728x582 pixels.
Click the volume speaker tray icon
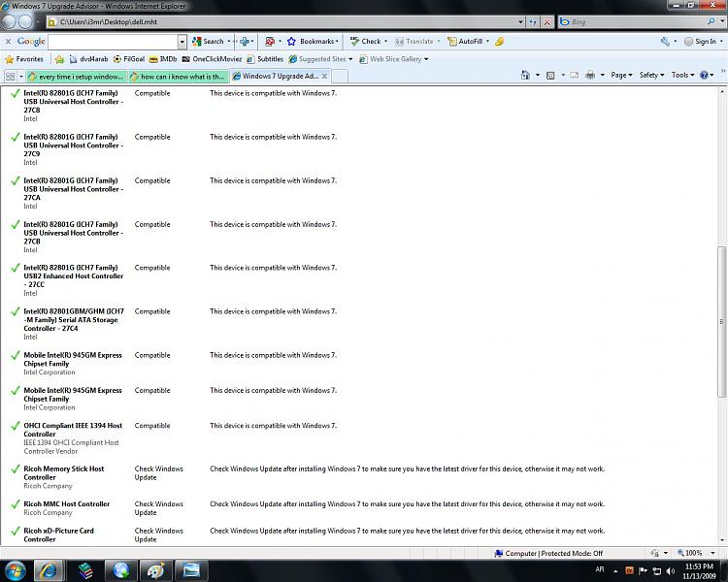pos(670,570)
